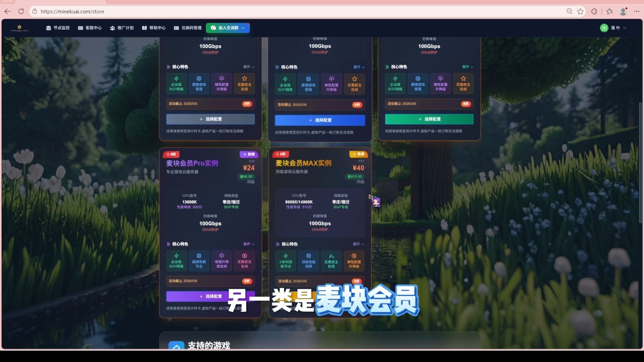Open browser extensions puzzle icon
644x362 pixels.
pos(594,11)
